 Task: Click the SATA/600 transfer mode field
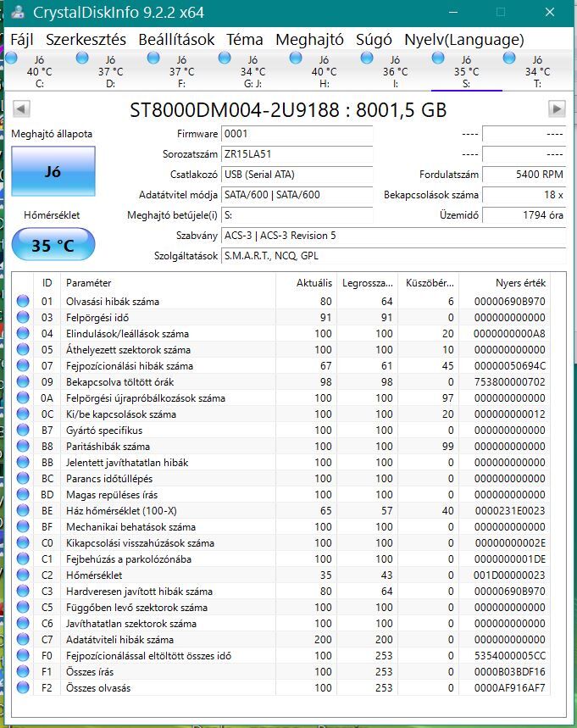click(x=297, y=195)
